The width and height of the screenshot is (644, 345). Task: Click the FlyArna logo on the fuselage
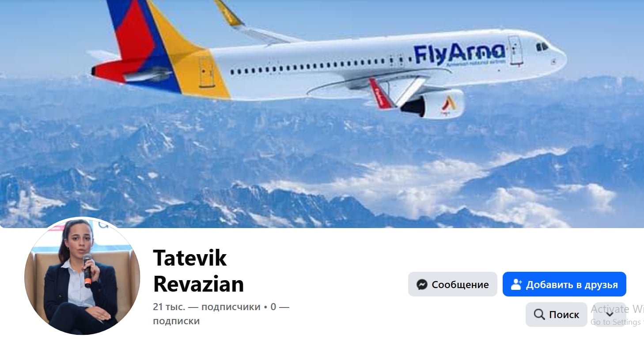[459, 54]
